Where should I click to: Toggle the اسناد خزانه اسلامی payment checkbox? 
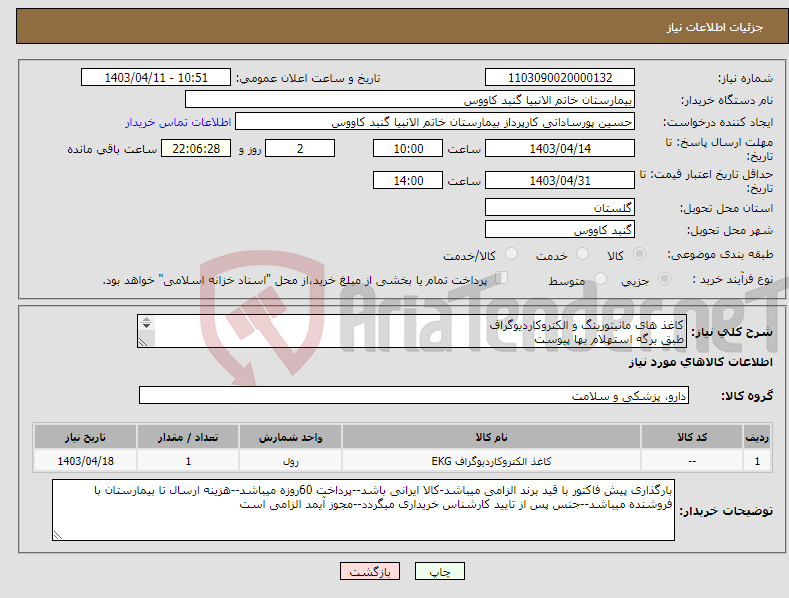click(502, 278)
